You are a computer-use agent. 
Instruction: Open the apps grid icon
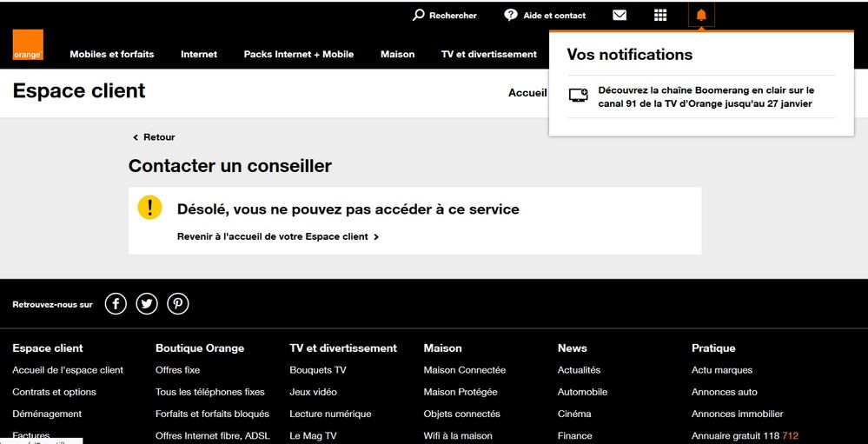pyautogui.click(x=660, y=16)
